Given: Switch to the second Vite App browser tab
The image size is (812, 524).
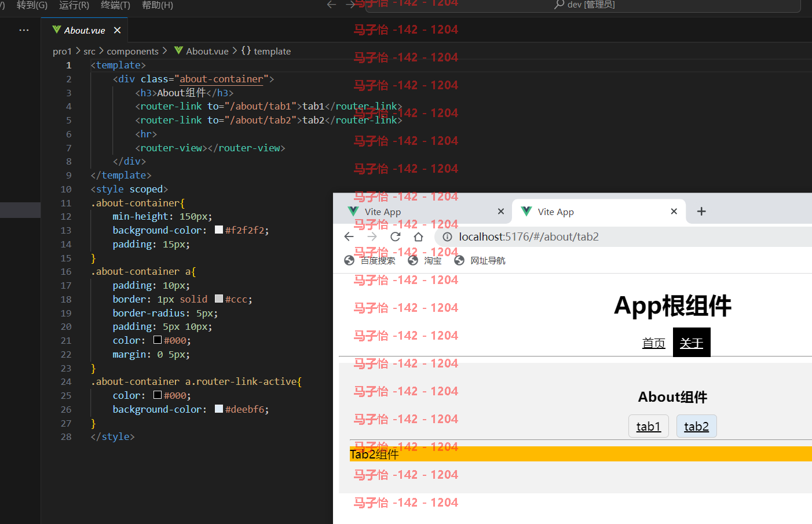Looking at the screenshot, I should (x=599, y=212).
